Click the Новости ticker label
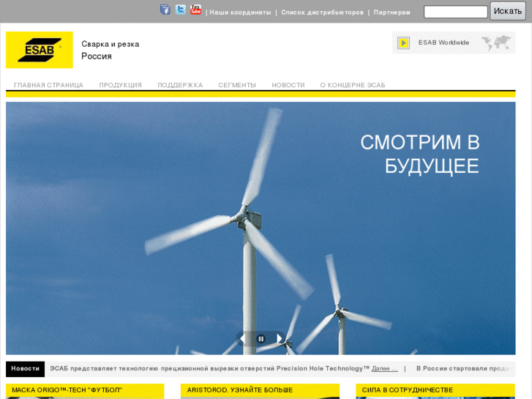The height and width of the screenshot is (399, 532). (x=25, y=369)
